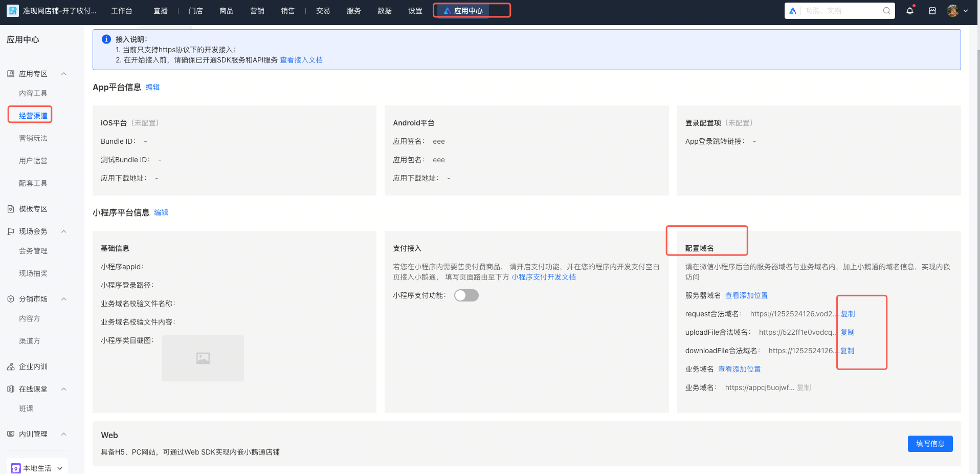This screenshot has width=980, height=474.
Task: Click the search magnifier icon
Action: click(886, 11)
